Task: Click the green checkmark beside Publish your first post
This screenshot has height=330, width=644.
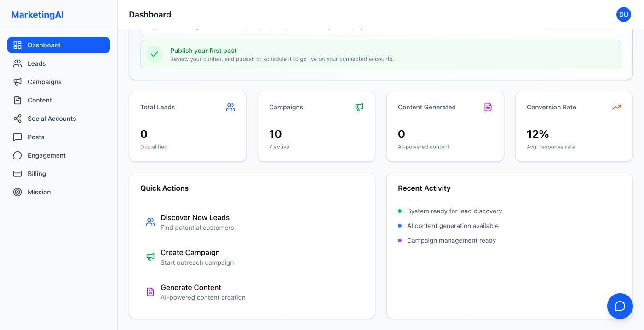Action: coord(155,54)
